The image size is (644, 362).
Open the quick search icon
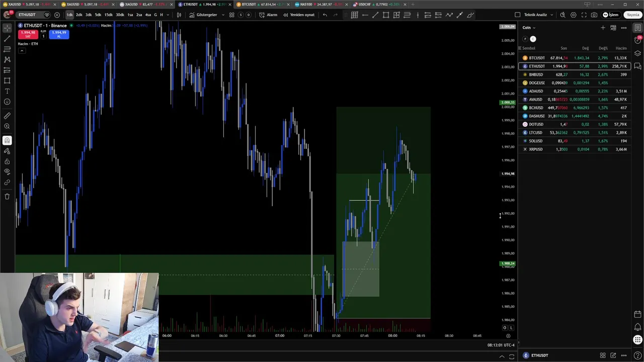pyautogui.click(x=562, y=15)
